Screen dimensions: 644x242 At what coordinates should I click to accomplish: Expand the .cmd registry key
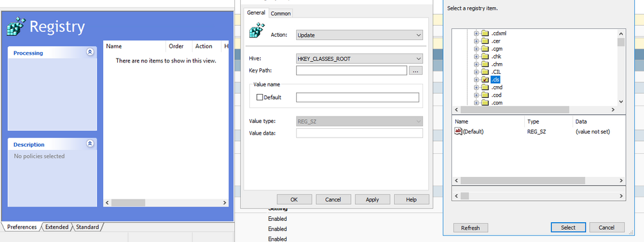[477, 88]
